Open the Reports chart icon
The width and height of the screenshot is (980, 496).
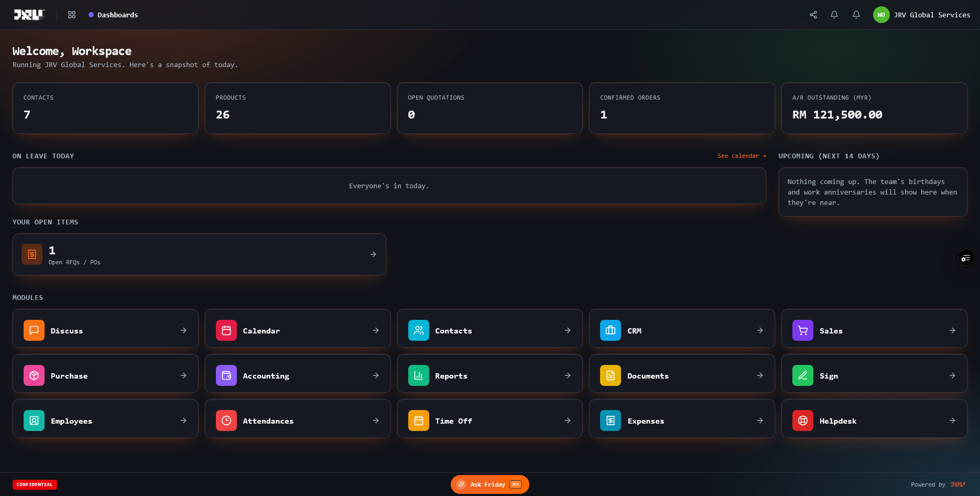(419, 375)
